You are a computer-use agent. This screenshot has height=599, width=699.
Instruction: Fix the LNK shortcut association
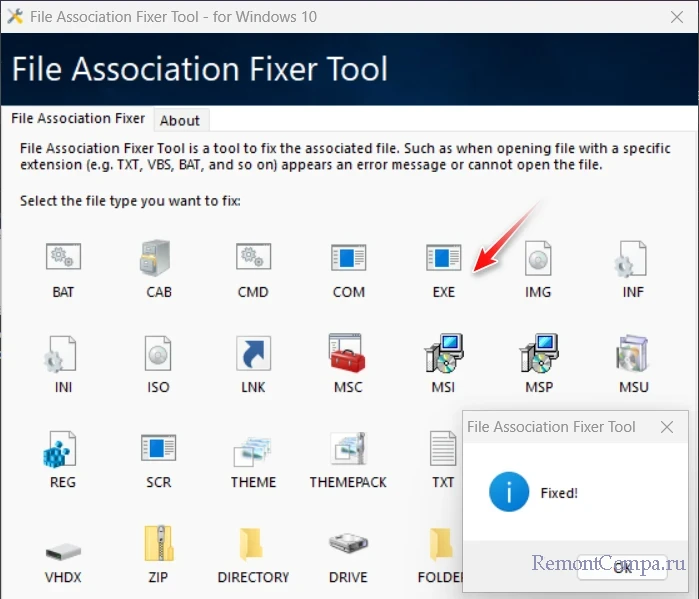coord(253,353)
